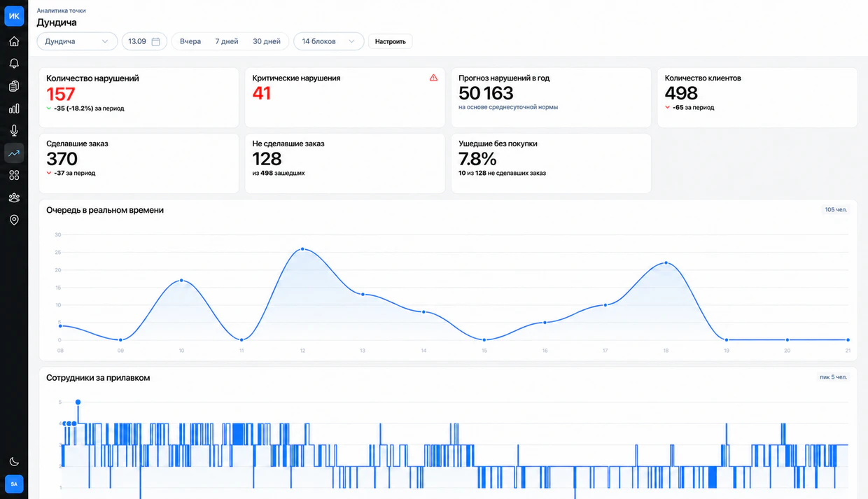Viewport: 868px width, 499px height.
Task: Click the 105 чел. badge
Action: click(x=836, y=210)
